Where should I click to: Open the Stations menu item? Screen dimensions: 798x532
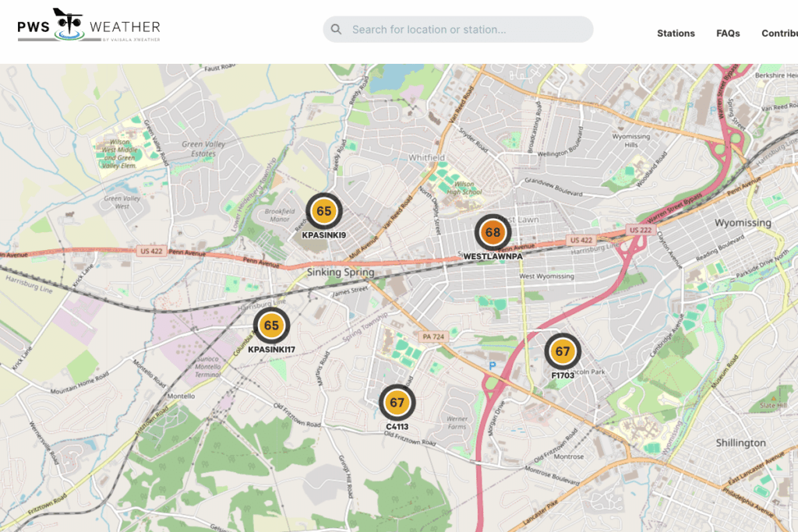coord(676,33)
